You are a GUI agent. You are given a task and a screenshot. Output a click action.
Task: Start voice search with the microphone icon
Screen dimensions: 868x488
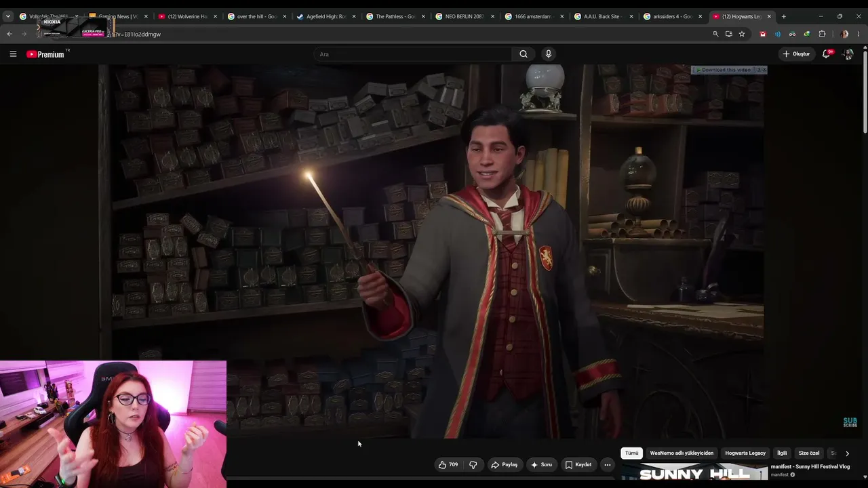[x=549, y=54]
